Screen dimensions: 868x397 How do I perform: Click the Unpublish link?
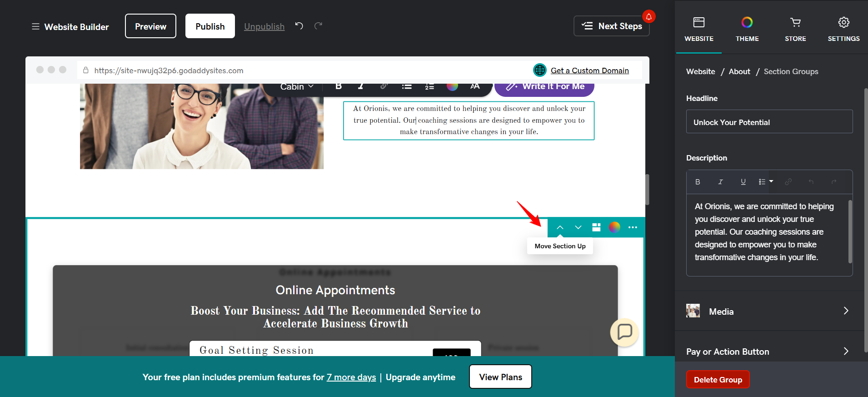coord(264,26)
